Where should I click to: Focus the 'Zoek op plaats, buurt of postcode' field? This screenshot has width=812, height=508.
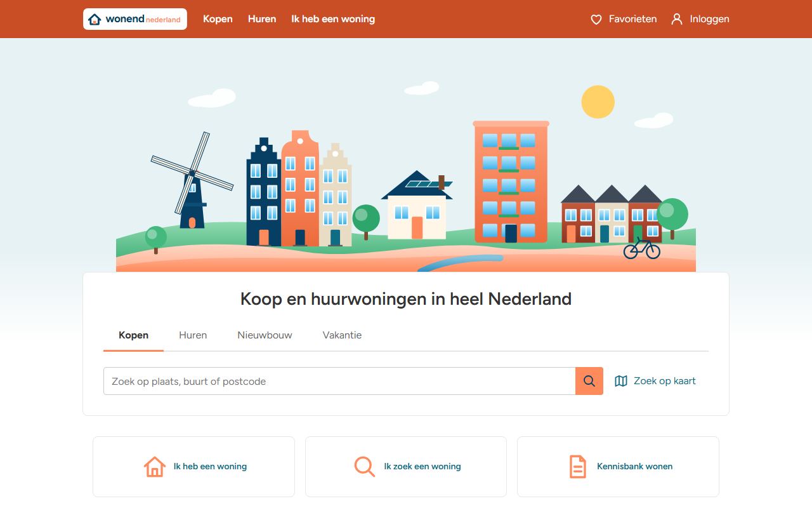339,381
